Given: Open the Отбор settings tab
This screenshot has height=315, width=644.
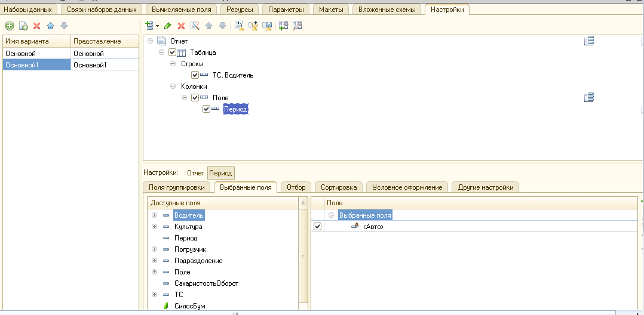Looking at the screenshot, I should 296,187.
